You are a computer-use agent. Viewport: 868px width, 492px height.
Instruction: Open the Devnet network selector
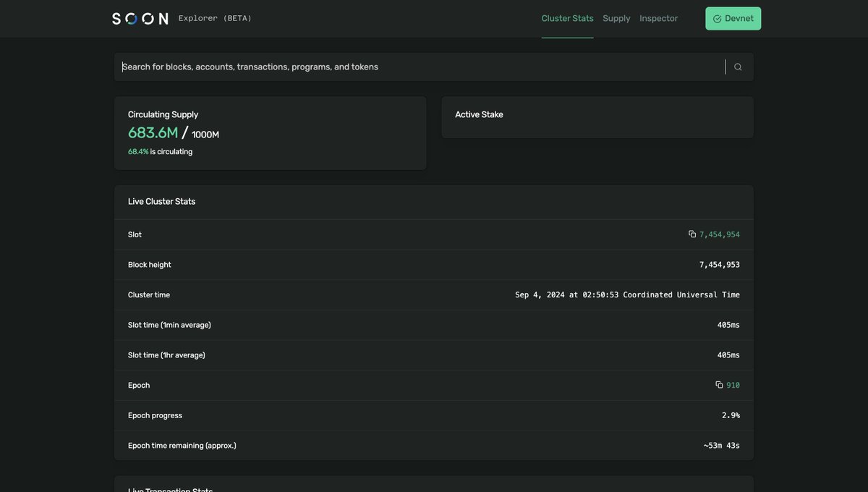(x=733, y=17)
